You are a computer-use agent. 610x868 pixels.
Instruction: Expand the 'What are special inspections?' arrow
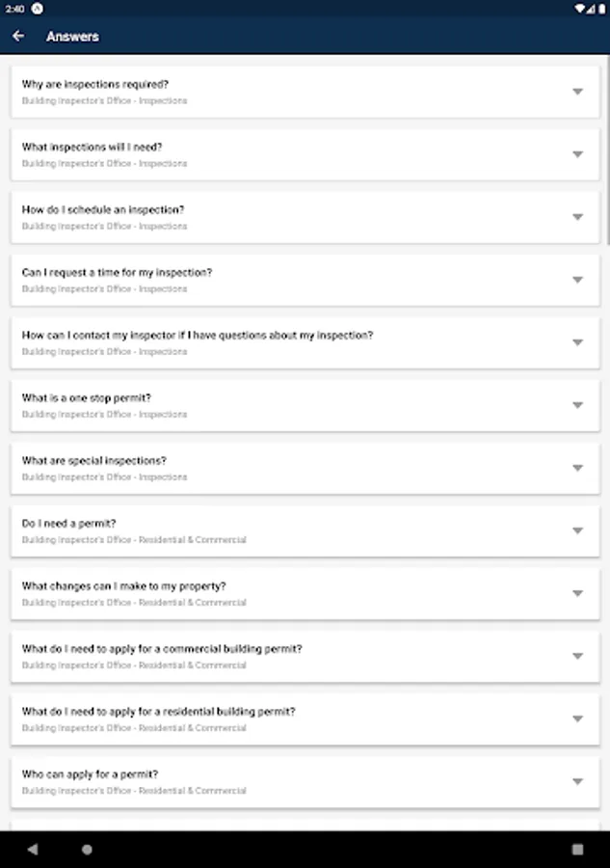click(577, 468)
